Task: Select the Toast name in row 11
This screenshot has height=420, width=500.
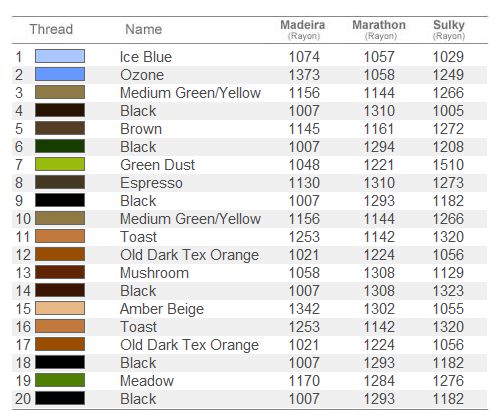Action: click(139, 237)
